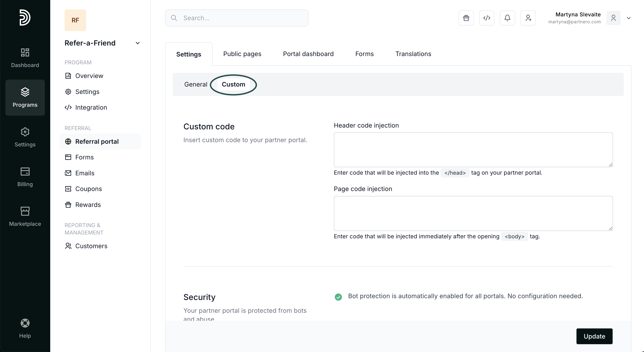The height and width of the screenshot is (352, 644).
Task: Click the invite user icon in header
Action: (528, 18)
